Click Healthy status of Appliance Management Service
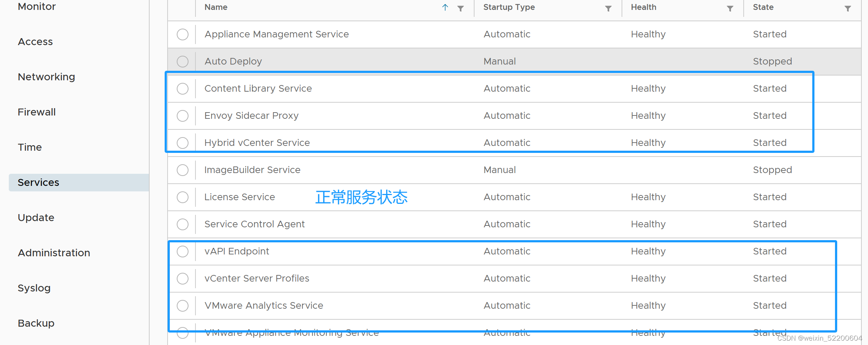868x345 pixels. (x=648, y=34)
